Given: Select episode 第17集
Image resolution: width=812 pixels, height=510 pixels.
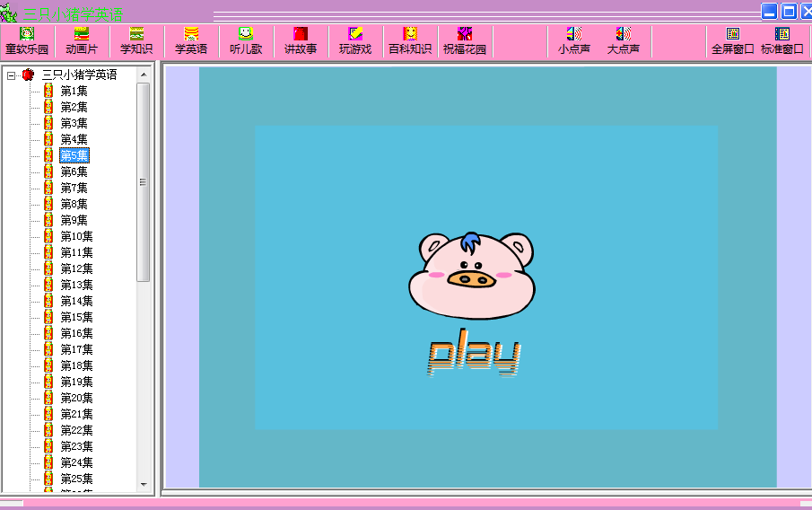Looking at the screenshot, I should pos(76,349).
